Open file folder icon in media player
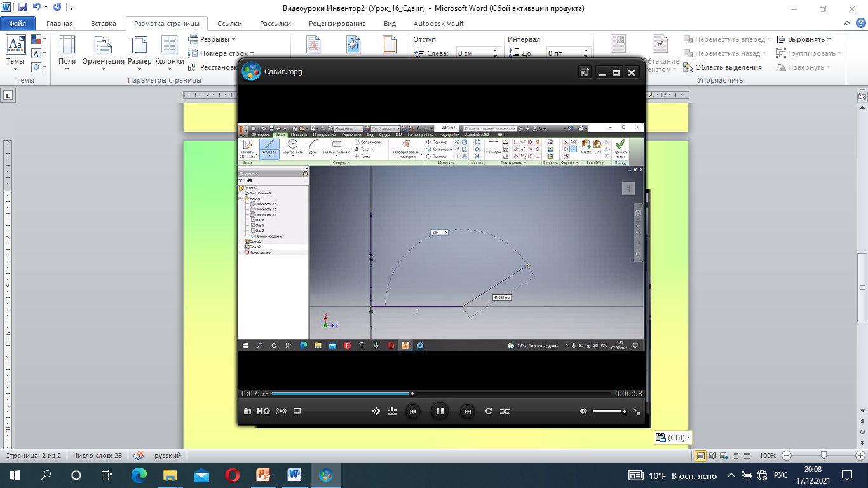The height and width of the screenshot is (488, 868). click(247, 411)
